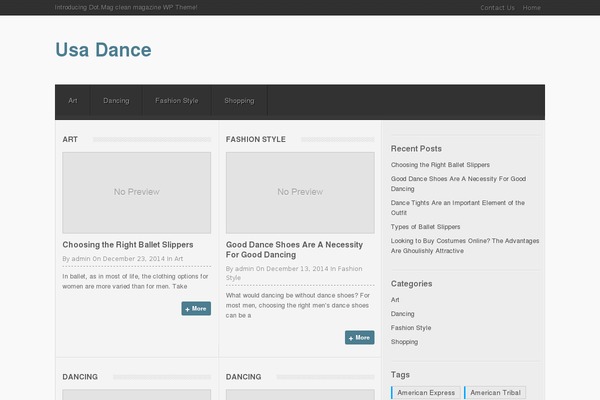600x400 pixels.
Task: Click the No Preview thumbnail under ART
Action: (x=137, y=193)
